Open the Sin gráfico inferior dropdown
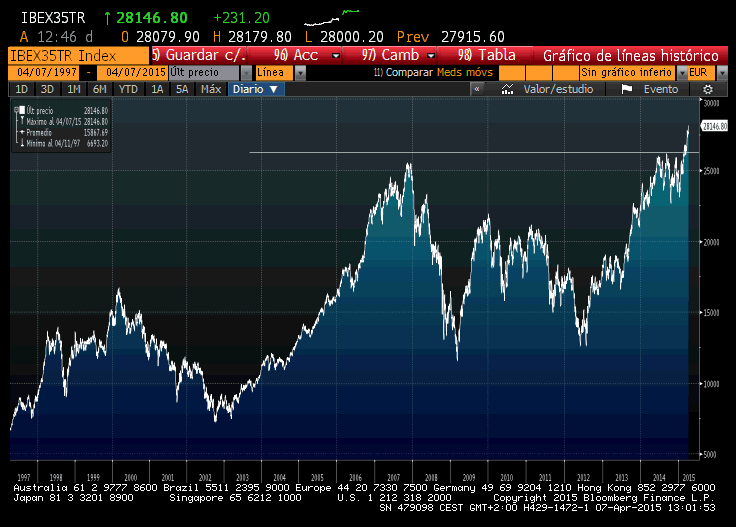736x527 pixels. [682, 73]
